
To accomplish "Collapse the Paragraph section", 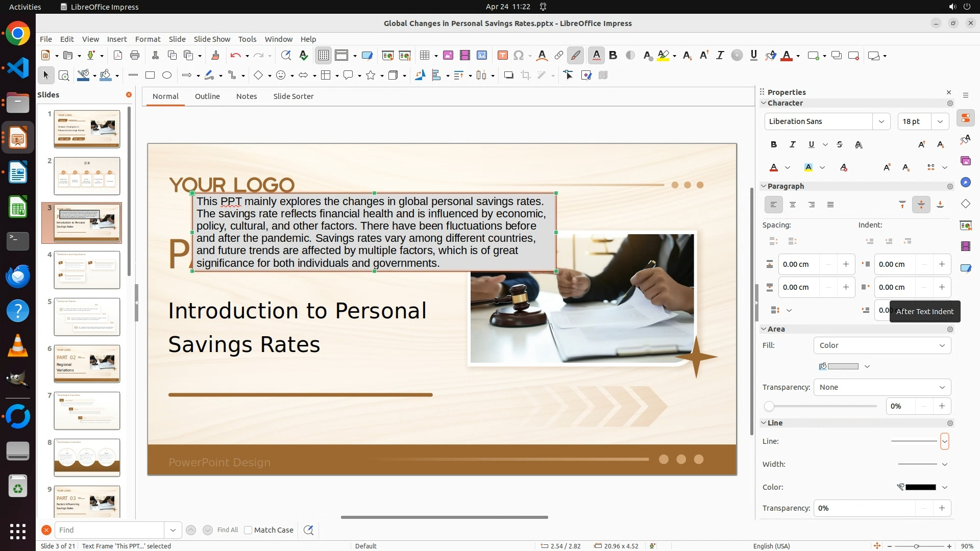I will tap(764, 186).
